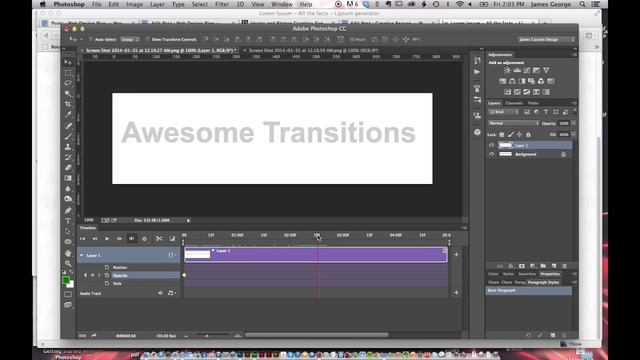Go to first frame of timeline

coord(82,238)
